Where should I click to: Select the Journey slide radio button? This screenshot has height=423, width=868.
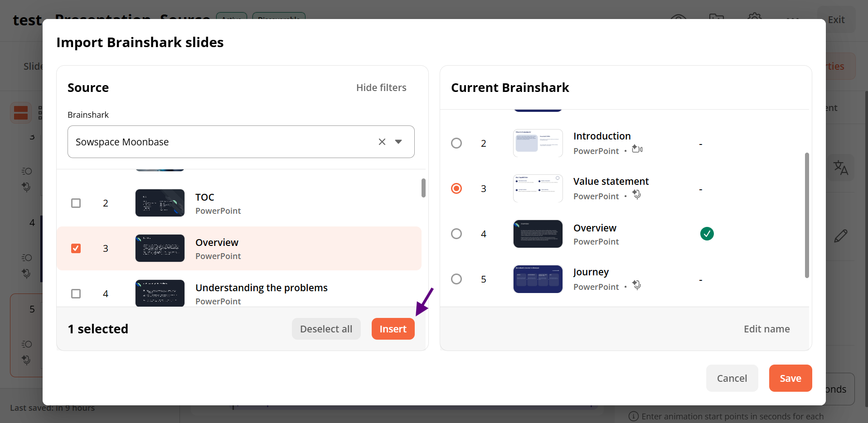click(x=456, y=279)
